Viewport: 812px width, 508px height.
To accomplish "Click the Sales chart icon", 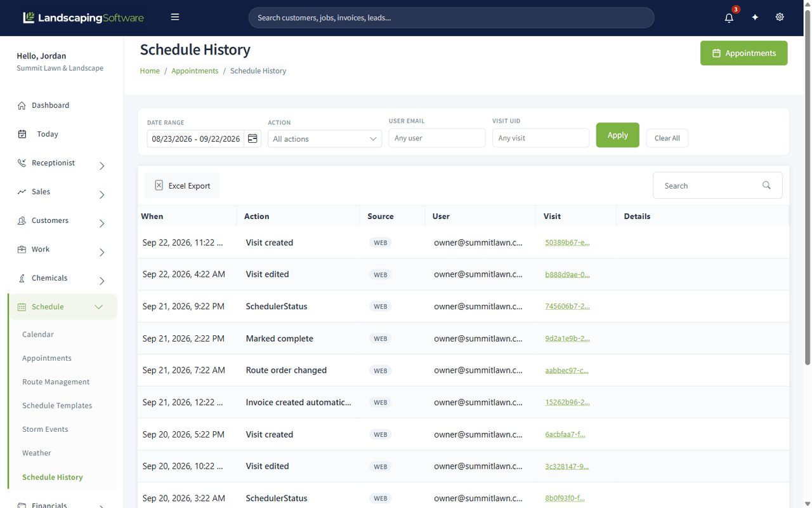I will (x=22, y=192).
